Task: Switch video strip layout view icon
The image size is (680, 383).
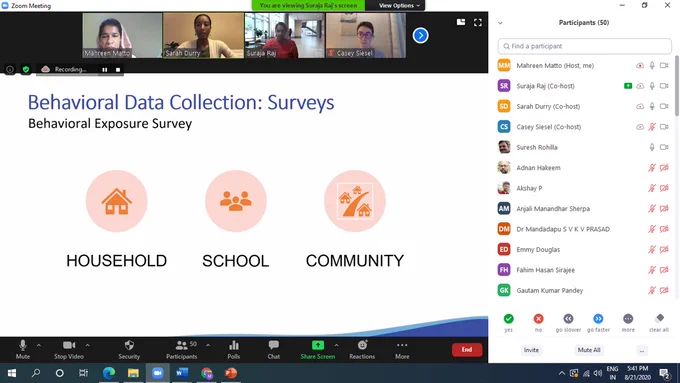Action: pos(461,22)
